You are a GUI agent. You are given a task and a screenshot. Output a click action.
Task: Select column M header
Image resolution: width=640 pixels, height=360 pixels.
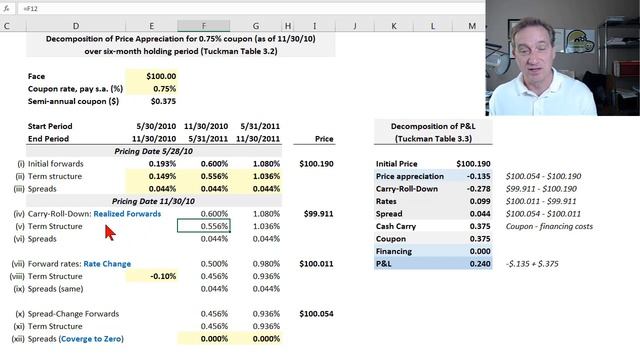(x=472, y=26)
